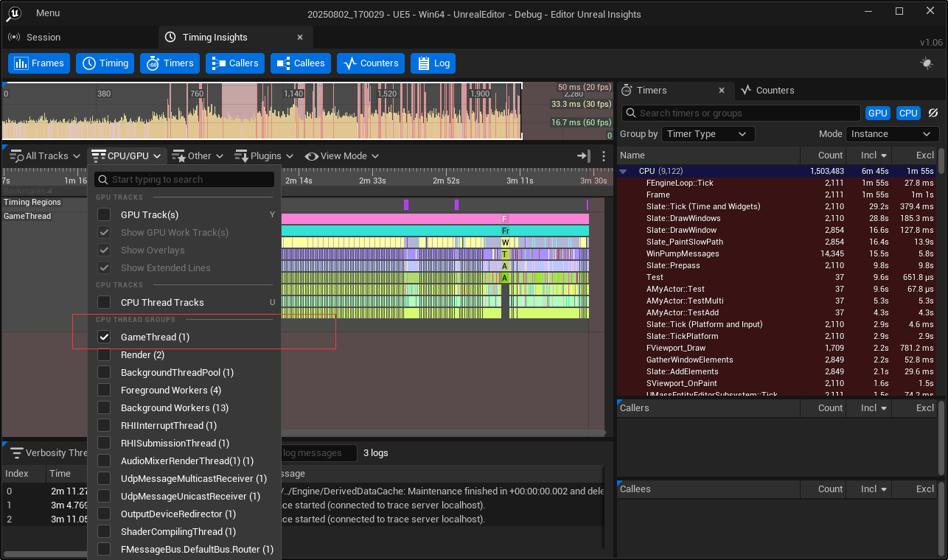
Task: Check the AudioMixerRenderThread(1) (1) group
Action: (104, 461)
